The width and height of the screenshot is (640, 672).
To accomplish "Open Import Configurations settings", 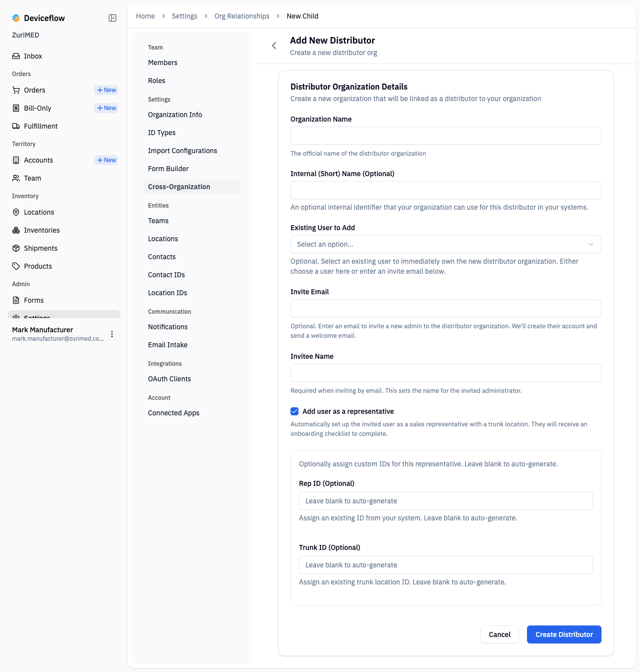I will point(192,151).
